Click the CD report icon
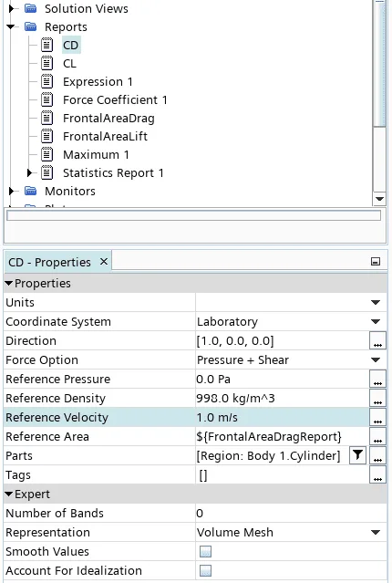The image size is (392, 583). click(46, 45)
